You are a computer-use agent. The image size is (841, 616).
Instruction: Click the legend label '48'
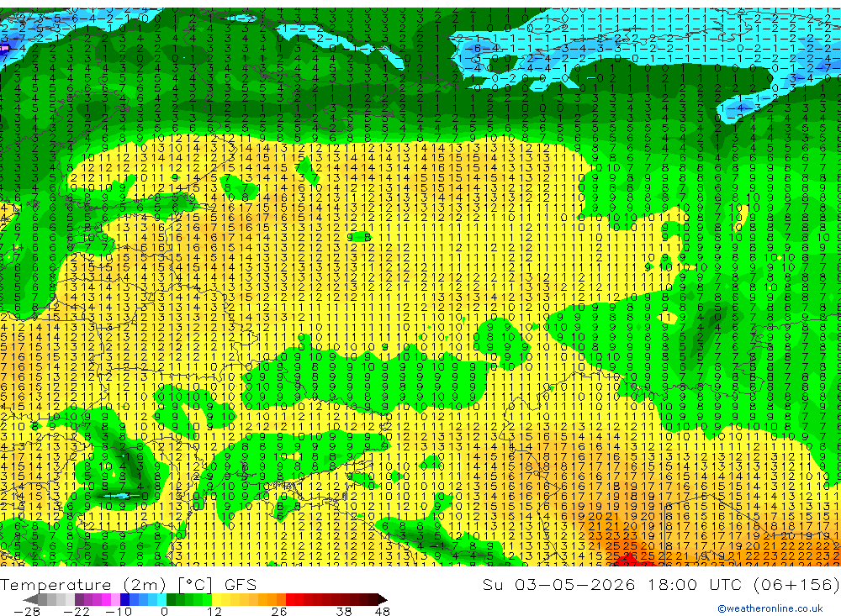click(x=383, y=612)
